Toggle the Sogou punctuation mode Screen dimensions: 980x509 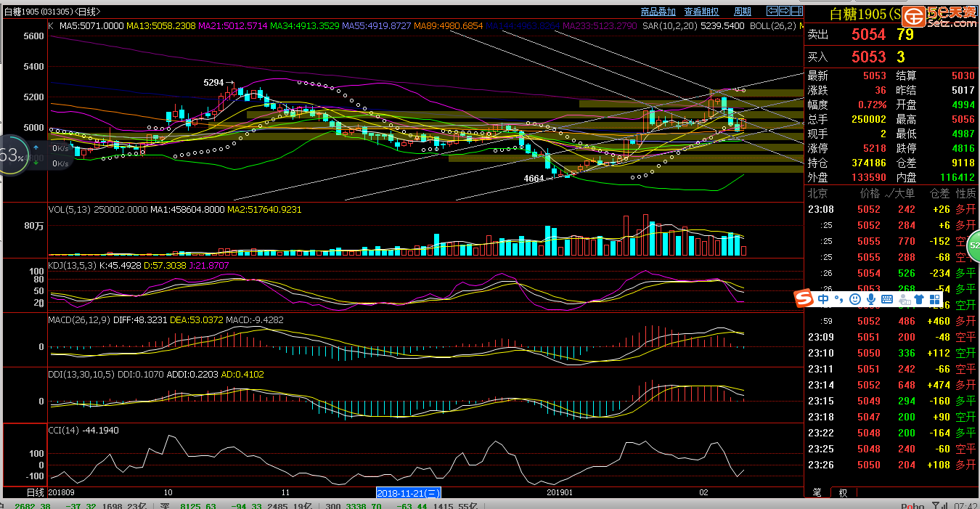pyautogui.click(x=839, y=298)
